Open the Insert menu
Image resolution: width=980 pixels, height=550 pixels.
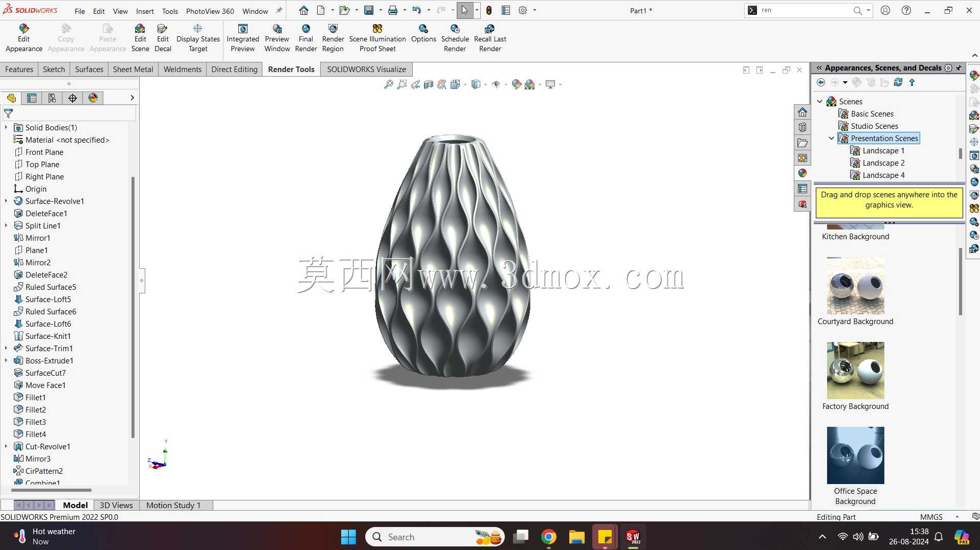pos(145,11)
